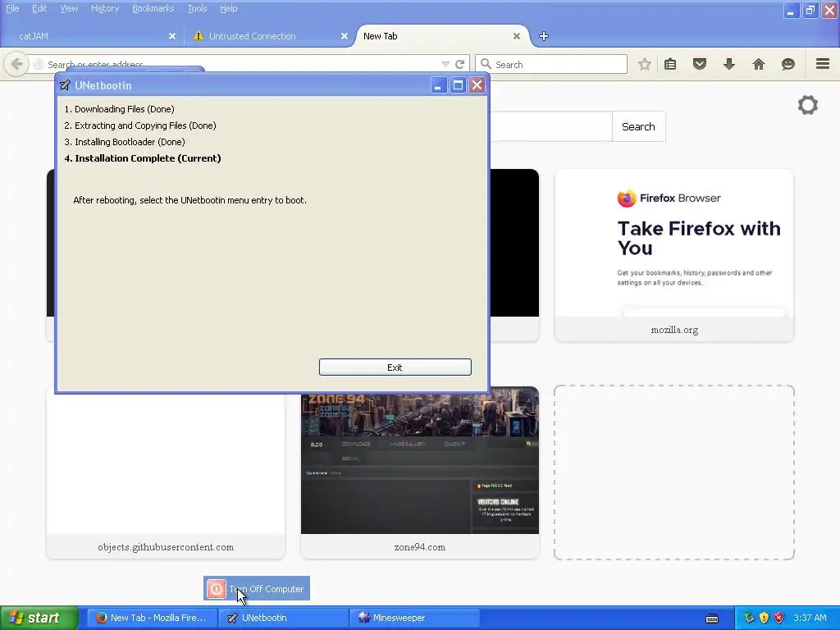Image resolution: width=840 pixels, height=630 pixels.
Task: Click yellow security shield tray icon
Action: 764,618
